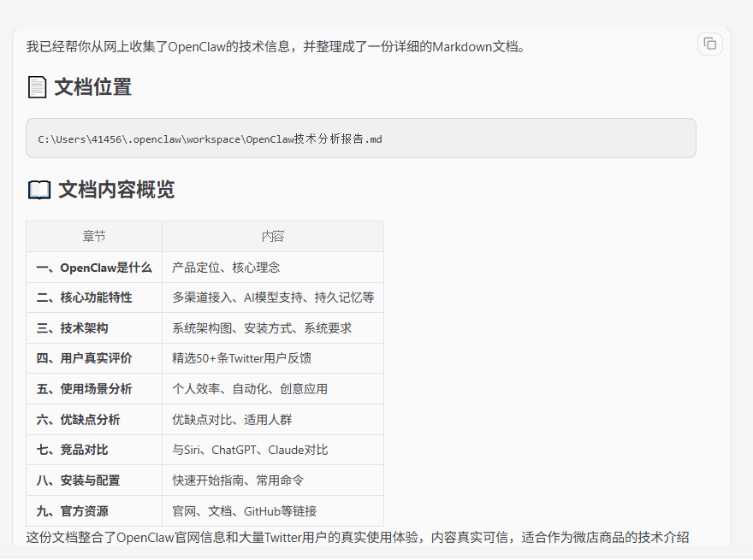Click the 优缺点对比、适用人群 cell

tap(273, 420)
